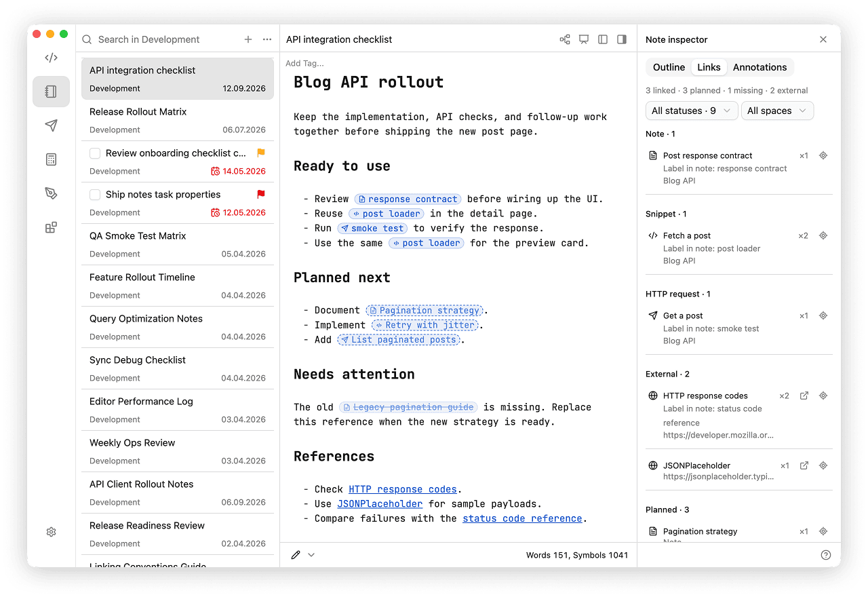The width and height of the screenshot is (868, 597).
Task: Select the Query Optimization Notes note
Action: pos(178,327)
